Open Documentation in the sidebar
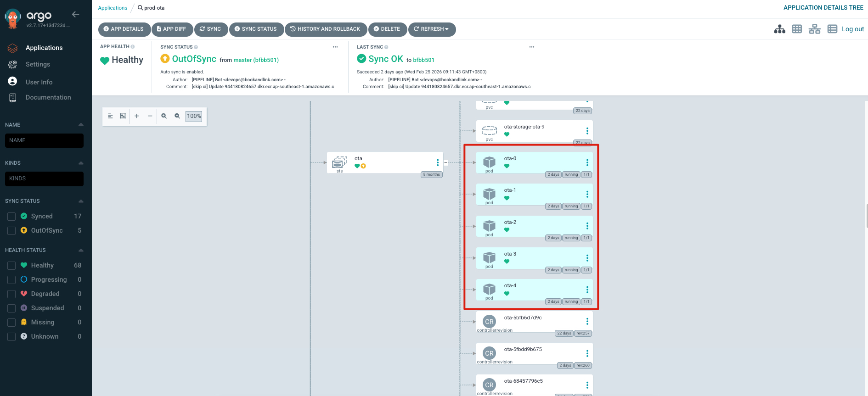 tap(48, 97)
